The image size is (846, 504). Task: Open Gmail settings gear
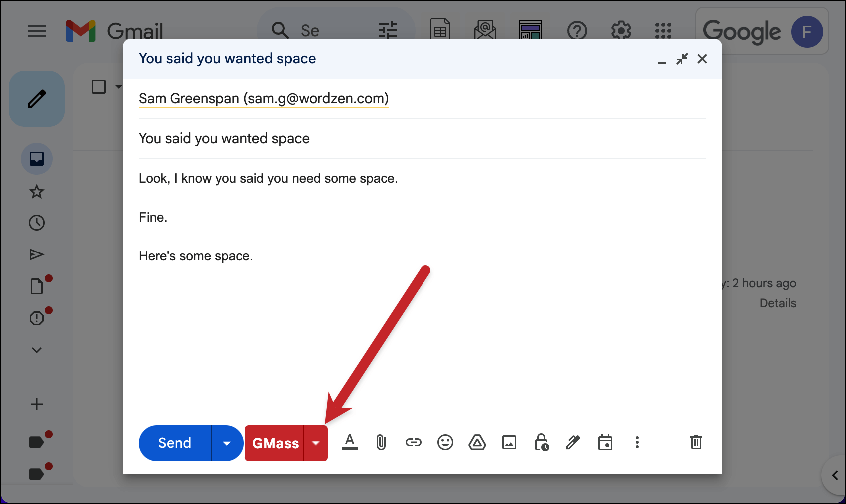[x=621, y=31]
